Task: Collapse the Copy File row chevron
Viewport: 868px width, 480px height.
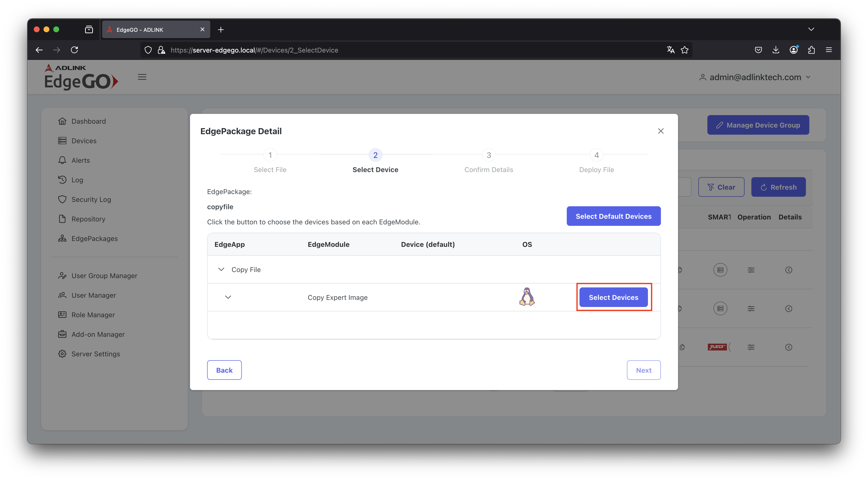Action: click(x=221, y=269)
